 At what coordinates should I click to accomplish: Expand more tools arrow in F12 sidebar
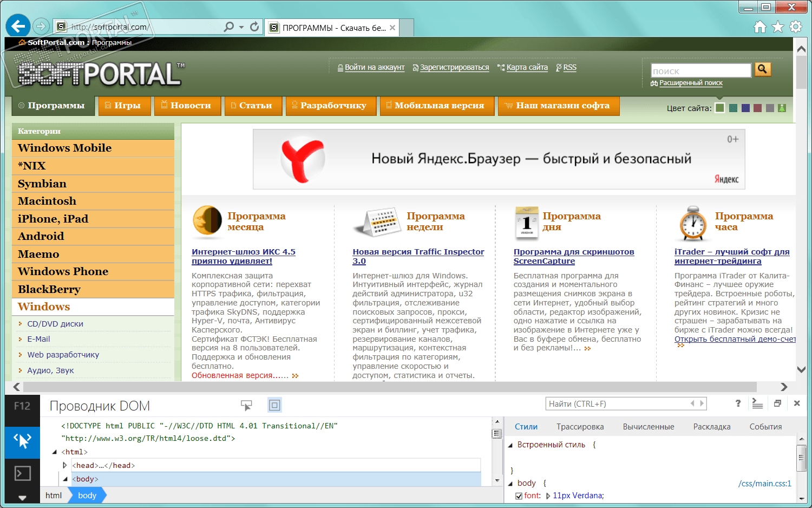click(22, 498)
